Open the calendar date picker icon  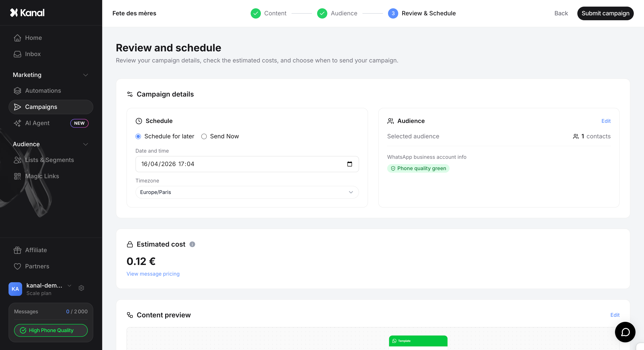pos(349,164)
